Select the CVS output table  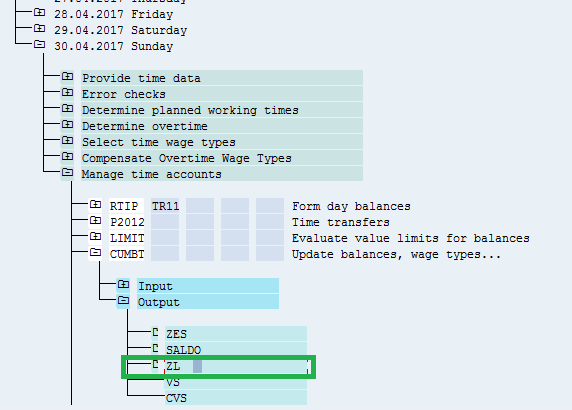236,398
